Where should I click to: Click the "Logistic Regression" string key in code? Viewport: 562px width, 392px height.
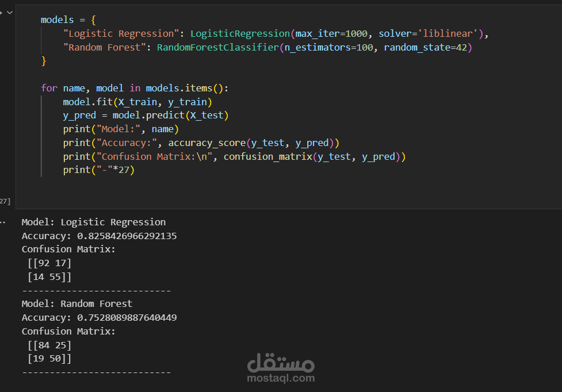pyautogui.click(x=121, y=34)
